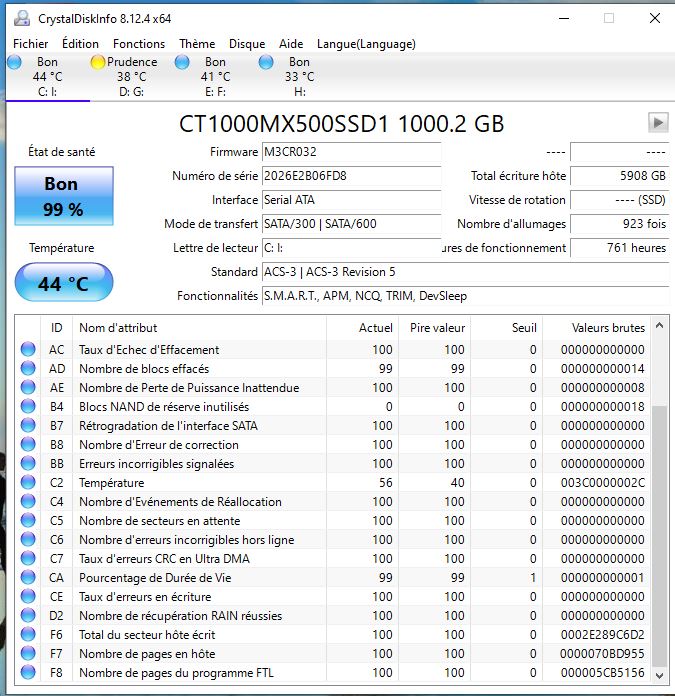Click the status orb on row BB
Image resolution: width=675 pixels, height=696 pixels.
tap(28, 463)
